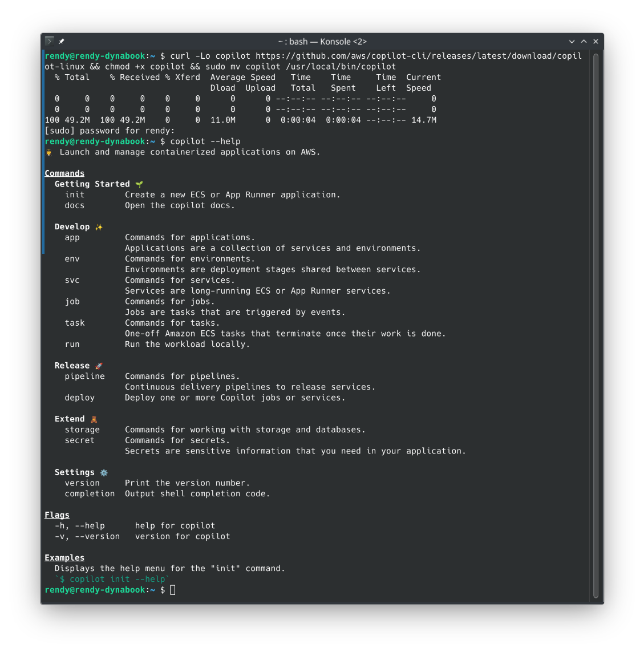The image size is (644, 652).
Task: Click the 'deploy' command name
Action: click(x=79, y=398)
